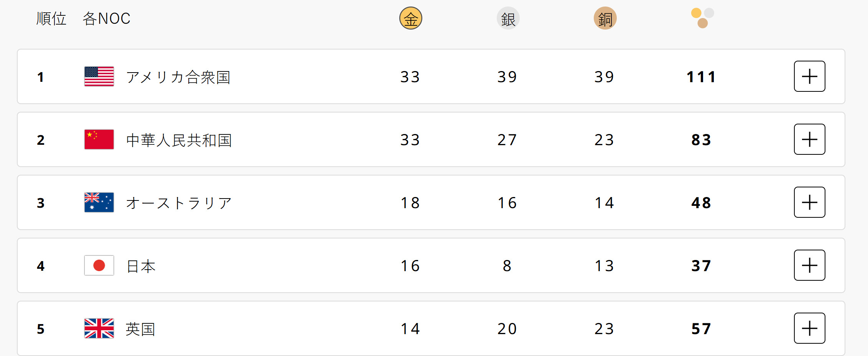Viewport: 868px width, 356px height.
Task: Expand the 日本 medal breakdown
Action: (809, 265)
